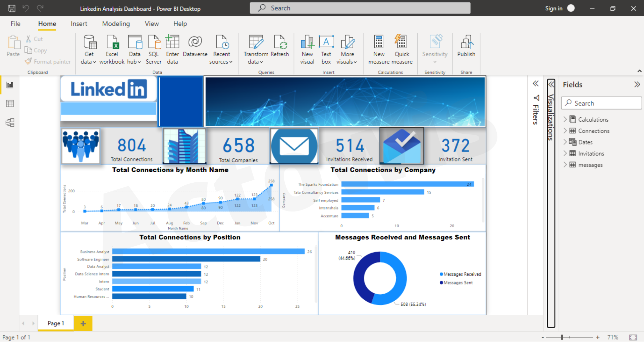644x362 pixels.
Task: Open the Get data dropdown
Action: (x=89, y=50)
